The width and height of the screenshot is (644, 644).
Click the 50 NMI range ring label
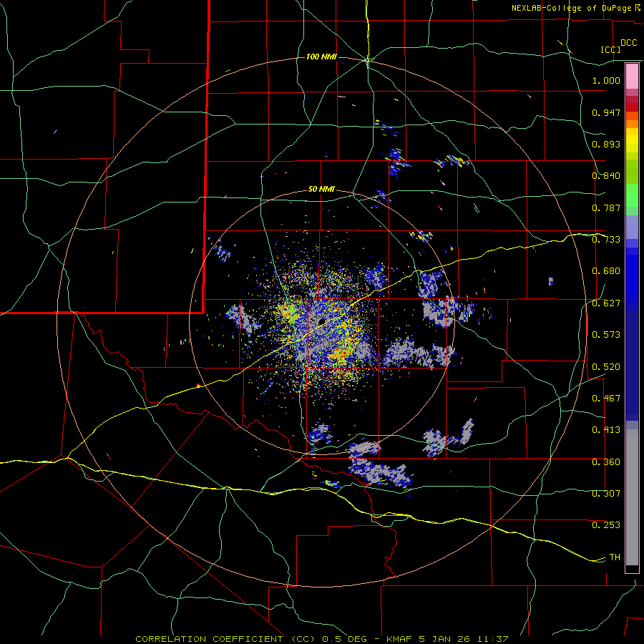pos(321,189)
